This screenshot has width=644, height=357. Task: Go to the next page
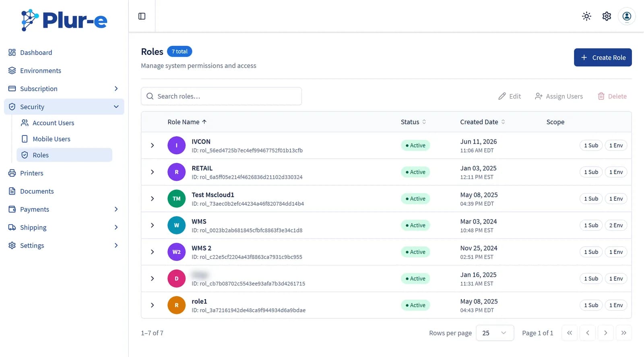coord(605,333)
